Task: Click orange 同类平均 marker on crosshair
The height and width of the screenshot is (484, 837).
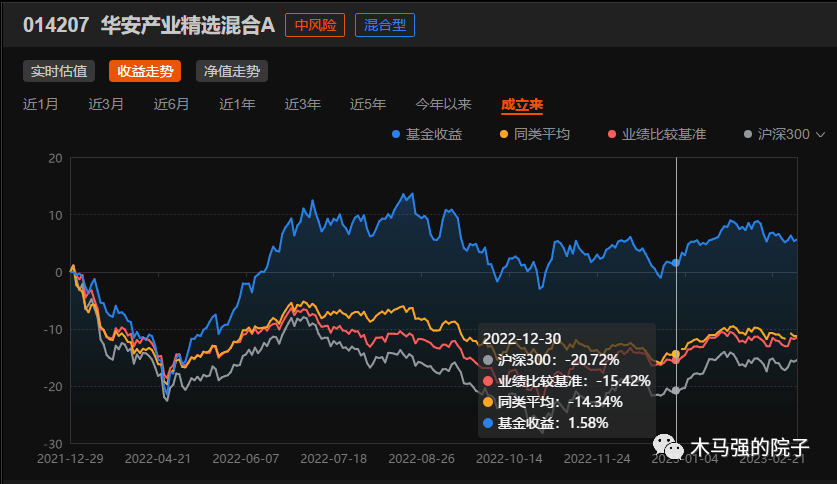Action: (x=676, y=354)
